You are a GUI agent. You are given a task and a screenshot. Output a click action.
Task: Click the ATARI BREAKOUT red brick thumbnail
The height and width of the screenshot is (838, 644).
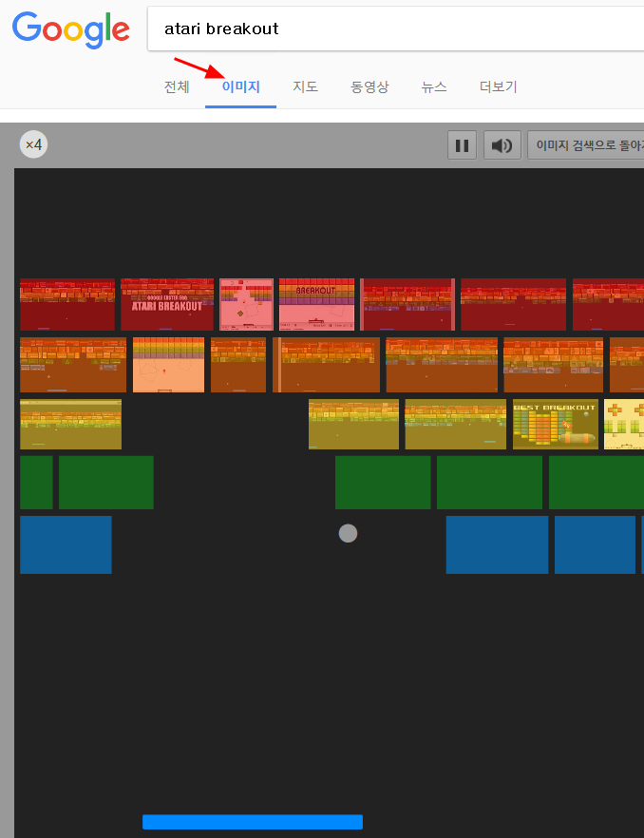167,304
